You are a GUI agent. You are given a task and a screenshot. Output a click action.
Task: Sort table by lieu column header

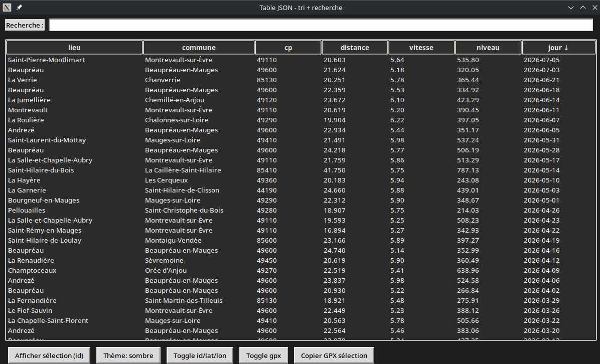pos(74,48)
